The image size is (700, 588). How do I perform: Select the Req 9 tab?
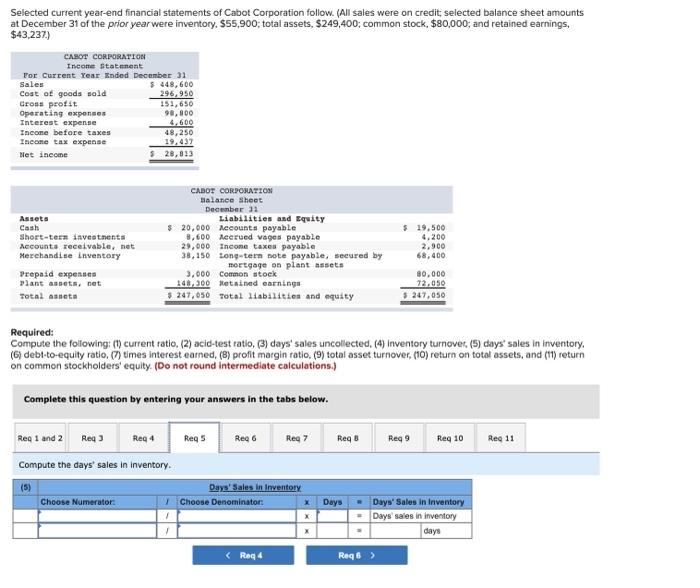coord(399,438)
